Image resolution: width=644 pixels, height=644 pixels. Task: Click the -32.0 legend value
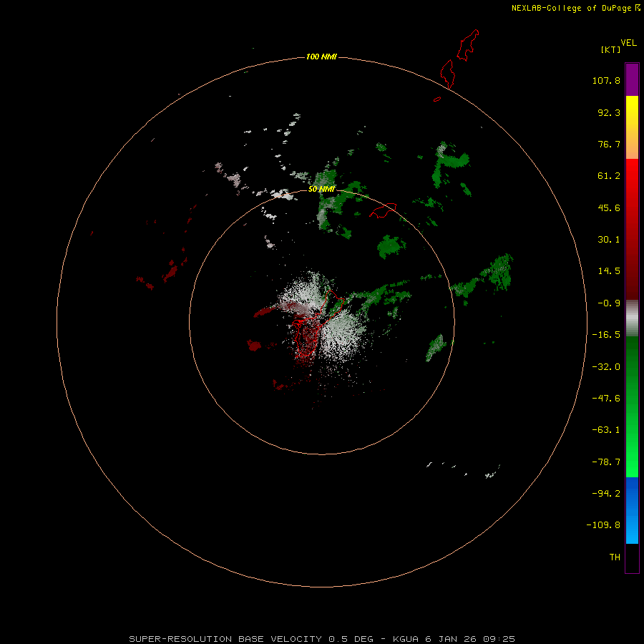pyautogui.click(x=606, y=367)
